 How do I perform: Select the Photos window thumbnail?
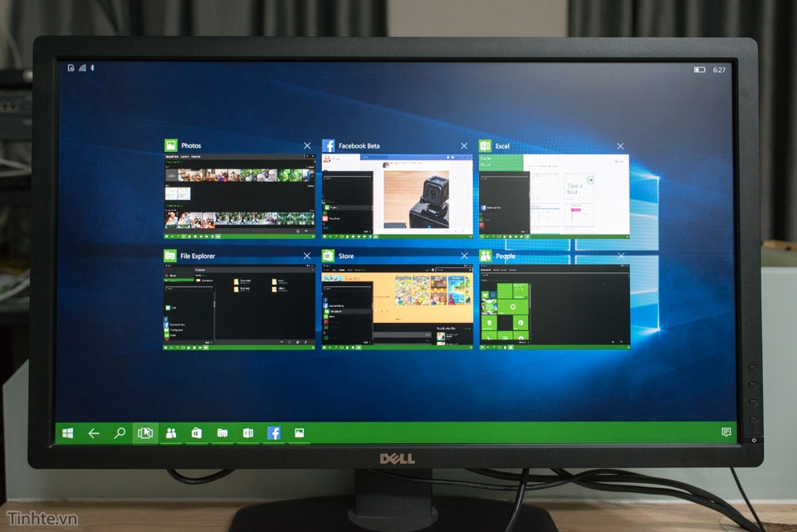pyautogui.click(x=239, y=196)
